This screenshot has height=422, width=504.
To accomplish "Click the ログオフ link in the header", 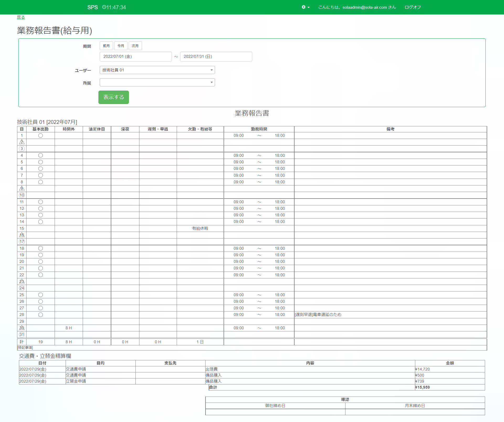I will (412, 7).
